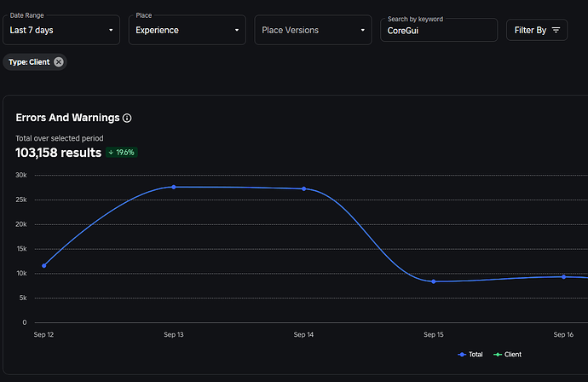The image size is (588, 382).
Task: Click the Search by keyword field
Action: click(438, 31)
